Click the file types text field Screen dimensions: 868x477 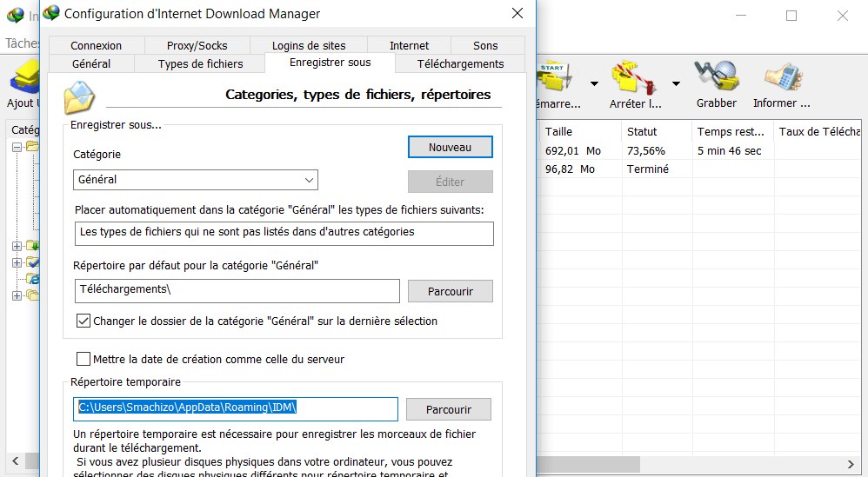point(284,233)
